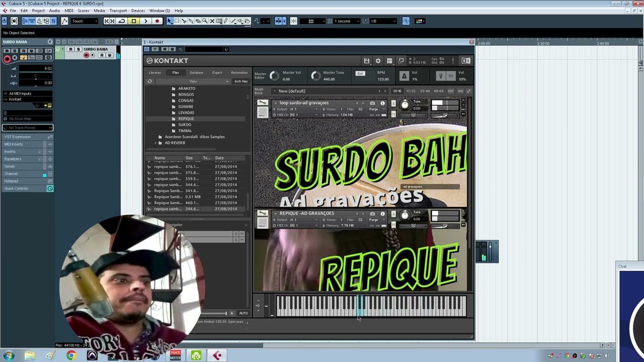Image resolution: width=644 pixels, height=362 pixels.
Task: Open the Transport menu
Action: point(118,11)
